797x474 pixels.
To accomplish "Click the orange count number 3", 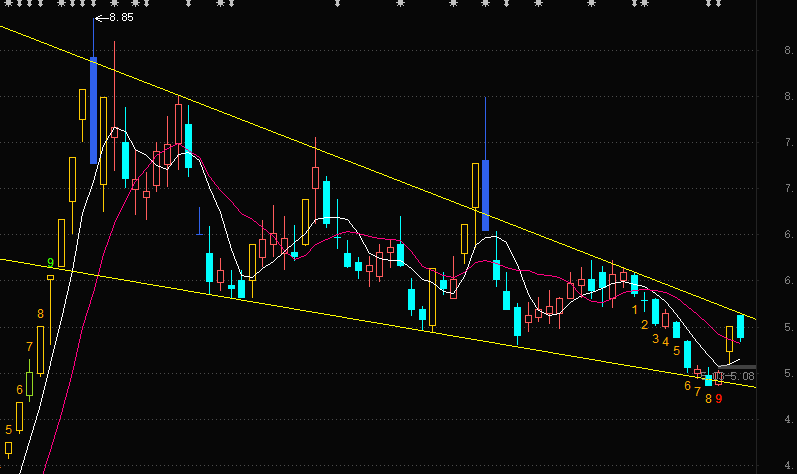I will (x=655, y=338).
